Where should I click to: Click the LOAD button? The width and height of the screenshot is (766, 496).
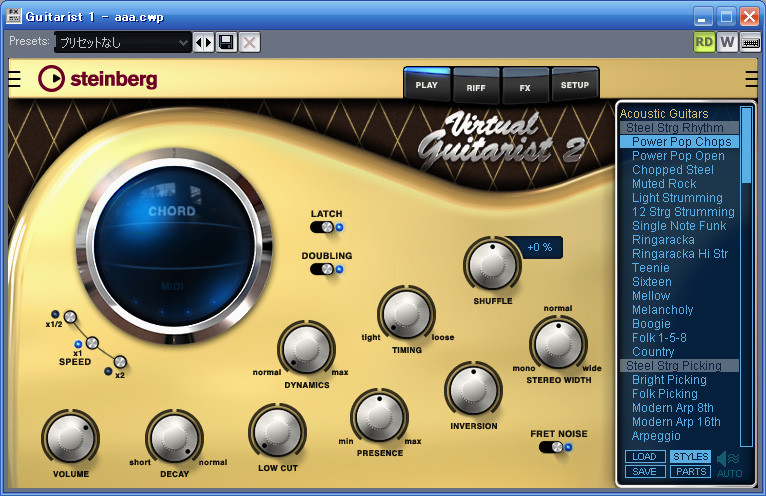click(x=645, y=456)
